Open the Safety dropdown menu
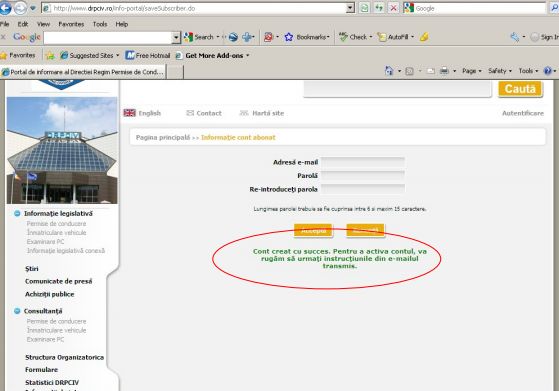Viewport: 559px width, 391px height. pos(500,71)
